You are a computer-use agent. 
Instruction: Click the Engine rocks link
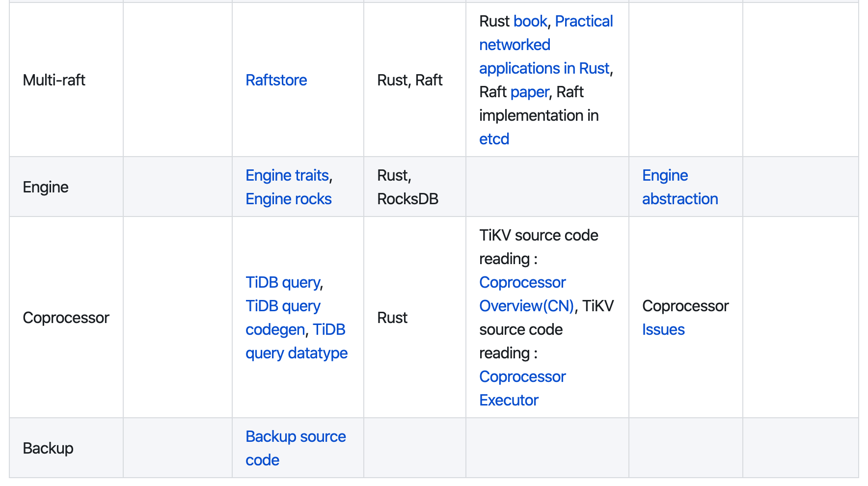[288, 199]
